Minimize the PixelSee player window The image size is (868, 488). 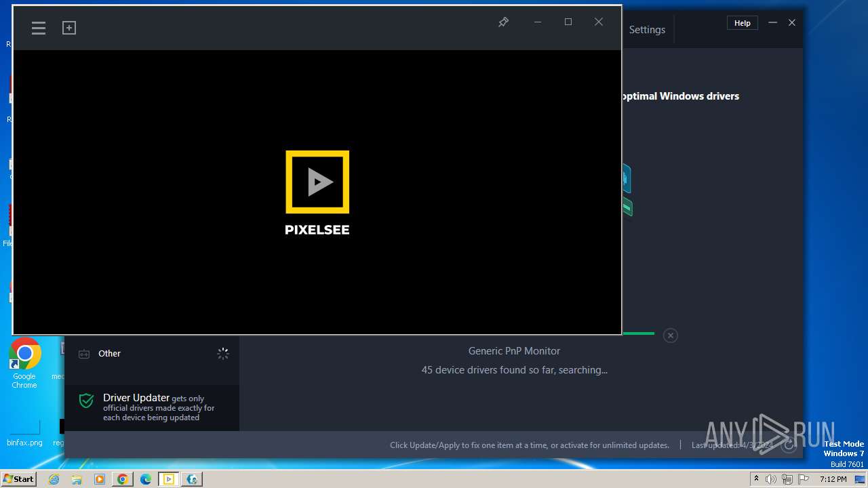coord(538,22)
